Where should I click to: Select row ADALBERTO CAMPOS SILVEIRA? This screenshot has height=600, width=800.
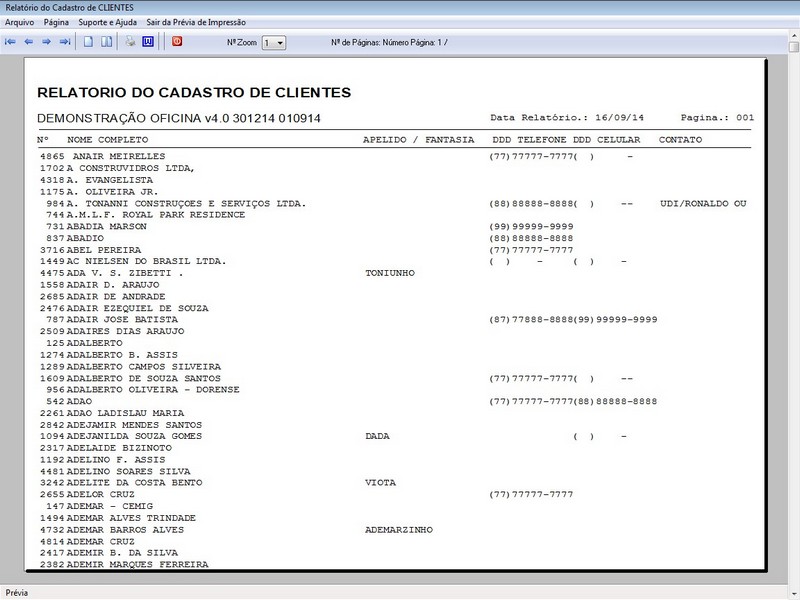(393, 367)
